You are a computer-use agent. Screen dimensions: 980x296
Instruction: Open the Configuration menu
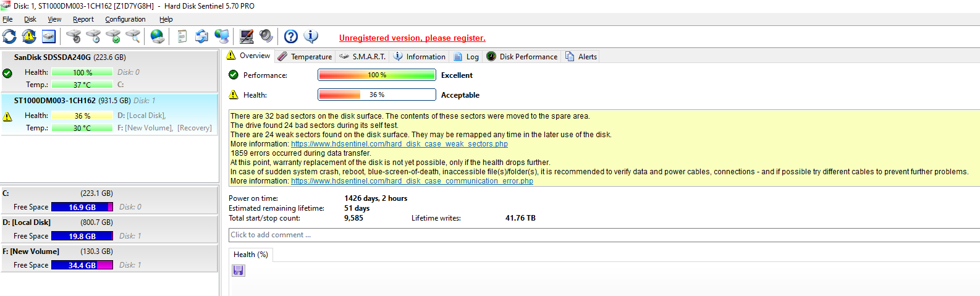(125, 19)
